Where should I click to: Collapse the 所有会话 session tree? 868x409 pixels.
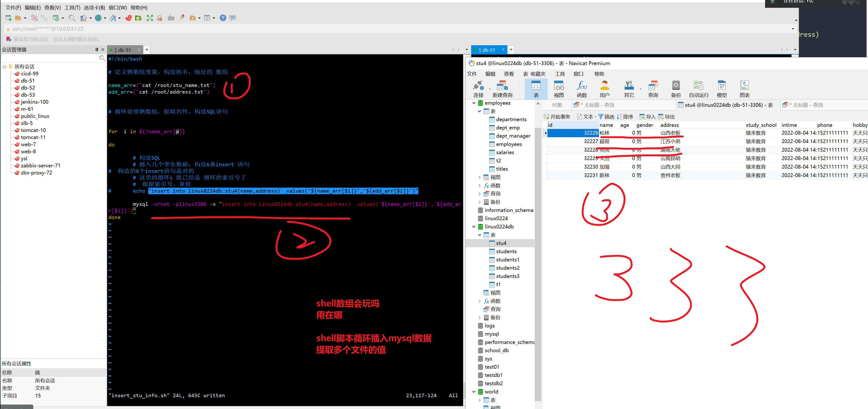(x=4, y=67)
